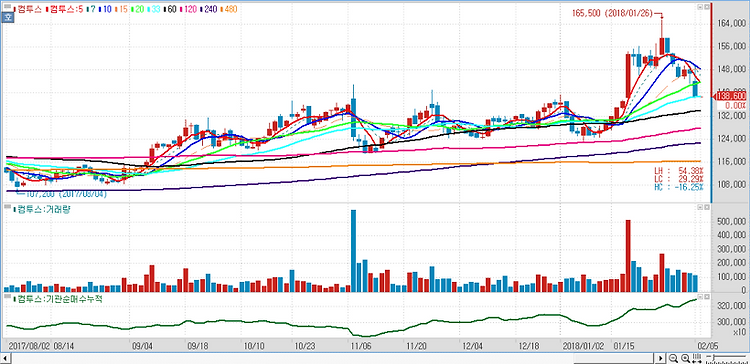Click the tallest blue volume bar

[353, 251]
